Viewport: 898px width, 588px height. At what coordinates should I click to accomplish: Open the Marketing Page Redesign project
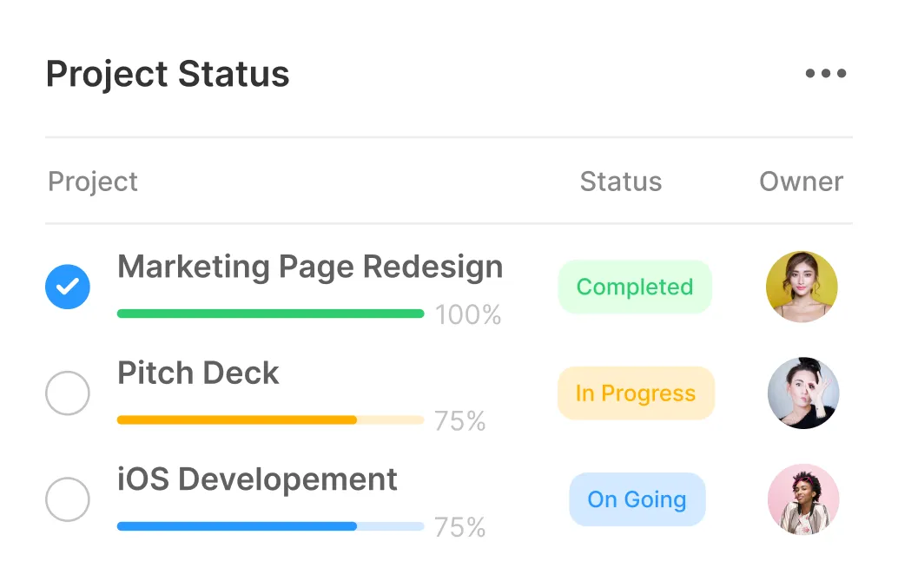pyautogui.click(x=310, y=267)
